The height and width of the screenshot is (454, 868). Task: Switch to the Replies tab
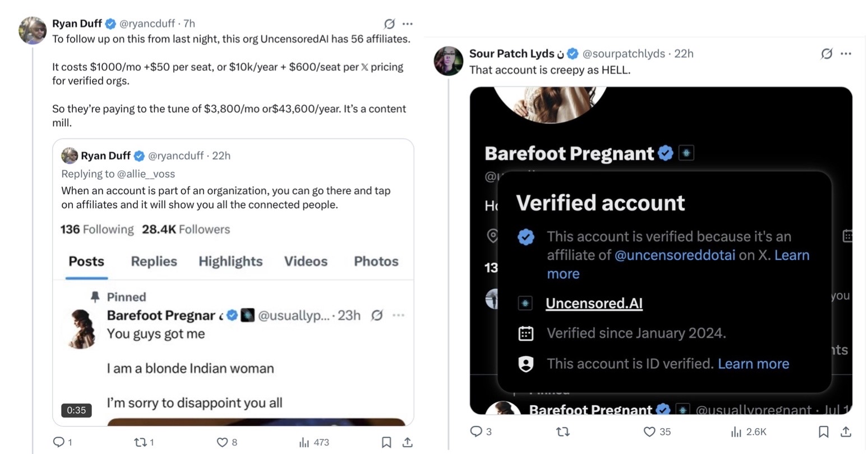[x=154, y=262]
